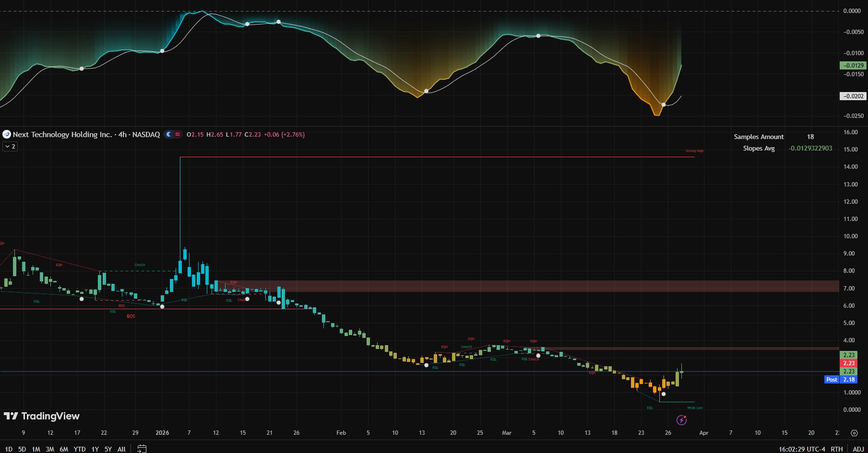Expand the collapsed indicators legend showing 2
The height and width of the screenshot is (453, 868).
point(10,146)
